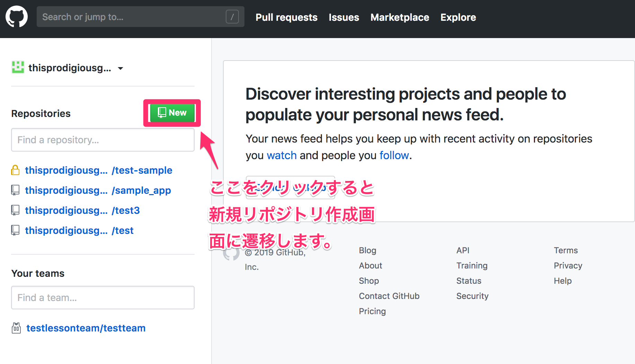Follow the 'watch' link in news feed text

pyautogui.click(x=281, y=155)
